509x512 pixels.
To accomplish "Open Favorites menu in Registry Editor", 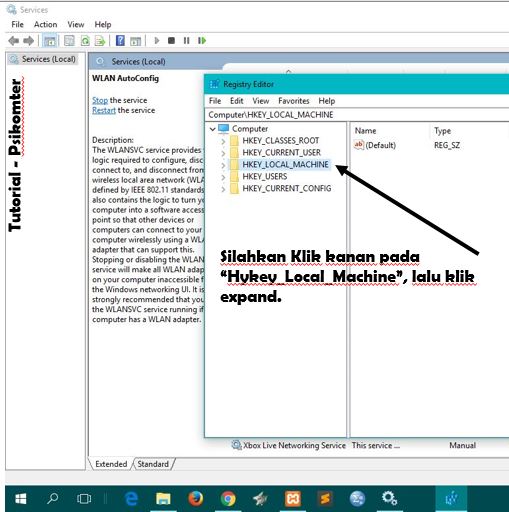I will [x=294, y=101].
